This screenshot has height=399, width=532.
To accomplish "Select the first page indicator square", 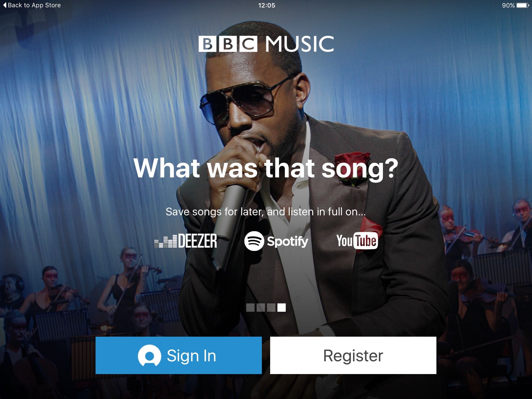I will click(250, 308).
